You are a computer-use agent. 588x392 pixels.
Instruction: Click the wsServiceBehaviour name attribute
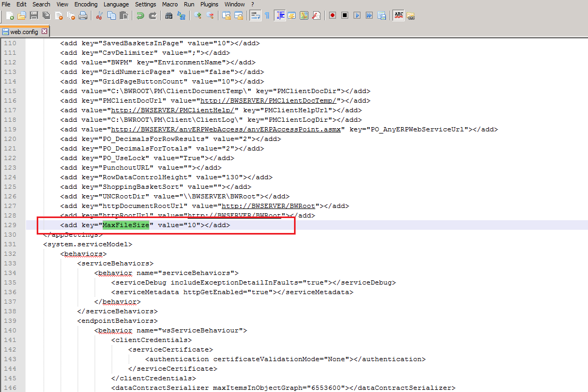point(190,330)
